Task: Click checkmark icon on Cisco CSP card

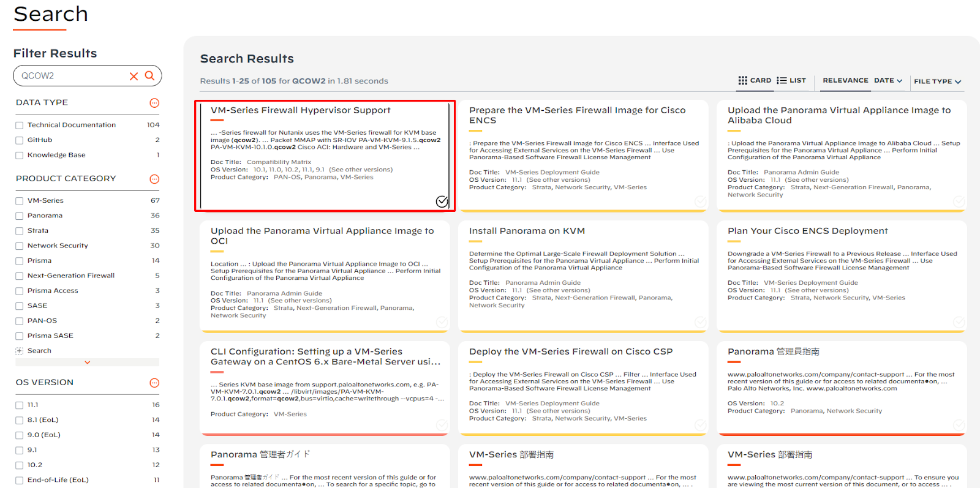Action: point(701,425)
